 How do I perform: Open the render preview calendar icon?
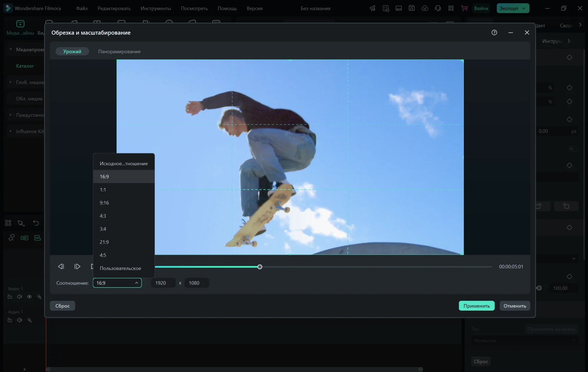pos(386,8)
